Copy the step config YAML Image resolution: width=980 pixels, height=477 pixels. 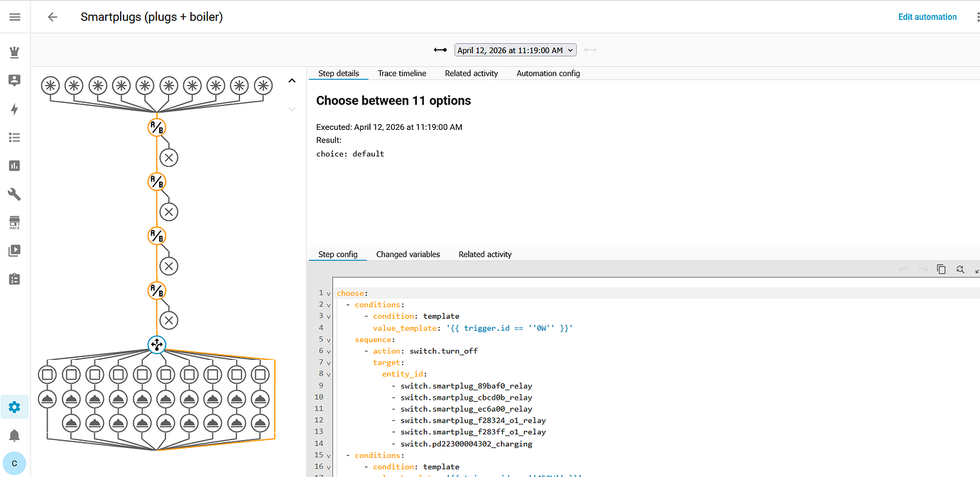pos(941,269)
